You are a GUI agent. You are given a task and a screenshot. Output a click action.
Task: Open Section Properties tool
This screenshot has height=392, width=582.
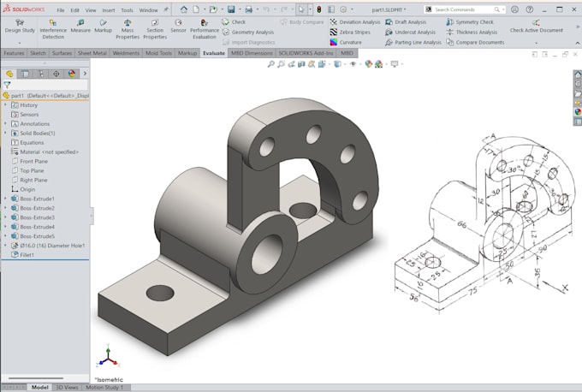pos(155,29)
